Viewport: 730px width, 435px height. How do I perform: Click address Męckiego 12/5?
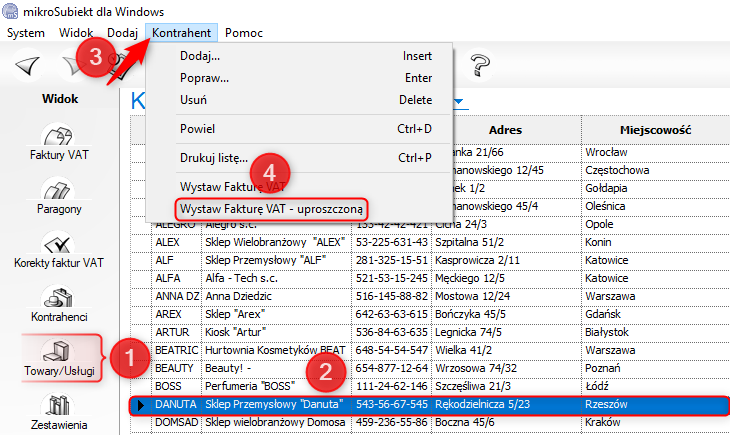click(506, 278)
